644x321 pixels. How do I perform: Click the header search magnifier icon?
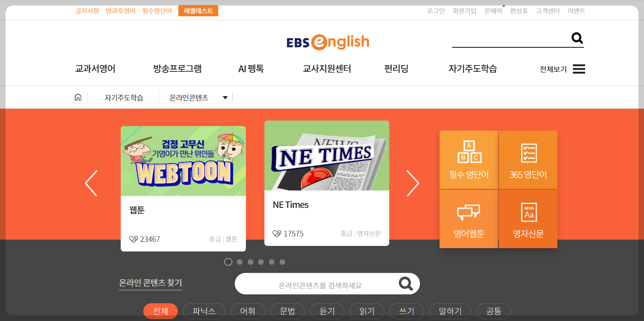(577, 38)
